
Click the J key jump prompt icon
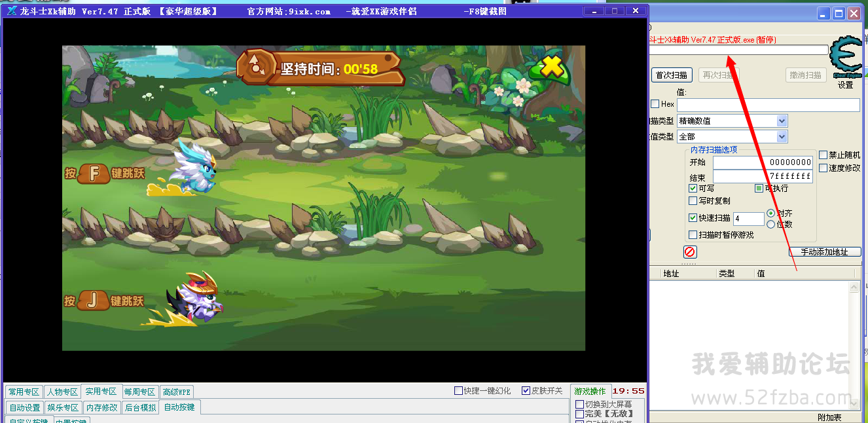[x=94, y=301]
